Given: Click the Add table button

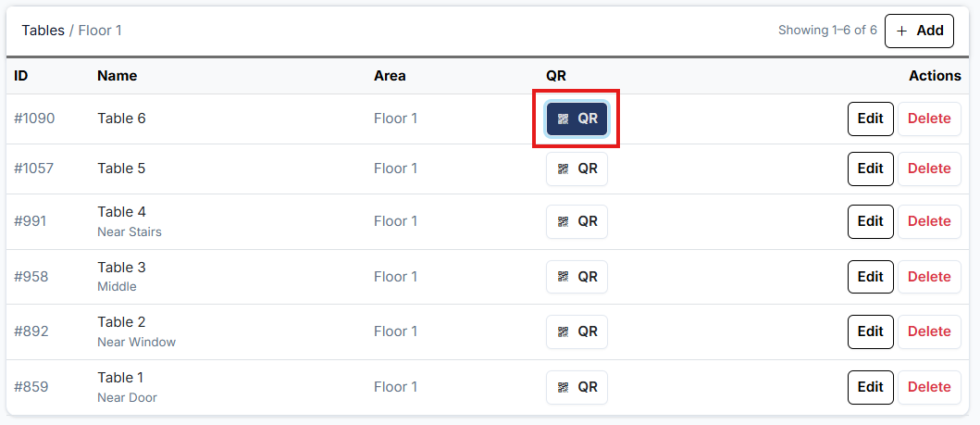Looking at the screenshot, I should 919,31.
